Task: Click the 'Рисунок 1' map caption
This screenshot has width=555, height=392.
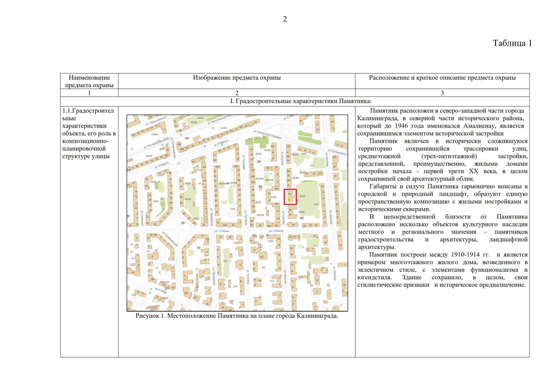Action: pos(237,316)
